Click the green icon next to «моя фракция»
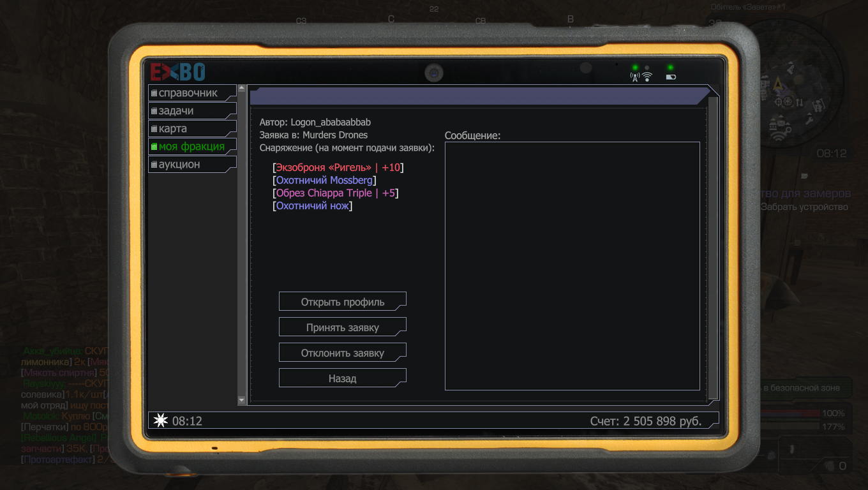 click(154, 147)
